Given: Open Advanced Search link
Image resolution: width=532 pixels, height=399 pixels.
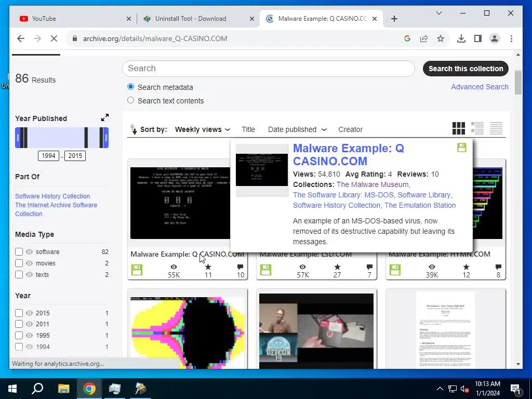Looking at the screenshot, I should pyautogui.click(x=480, y=87).
